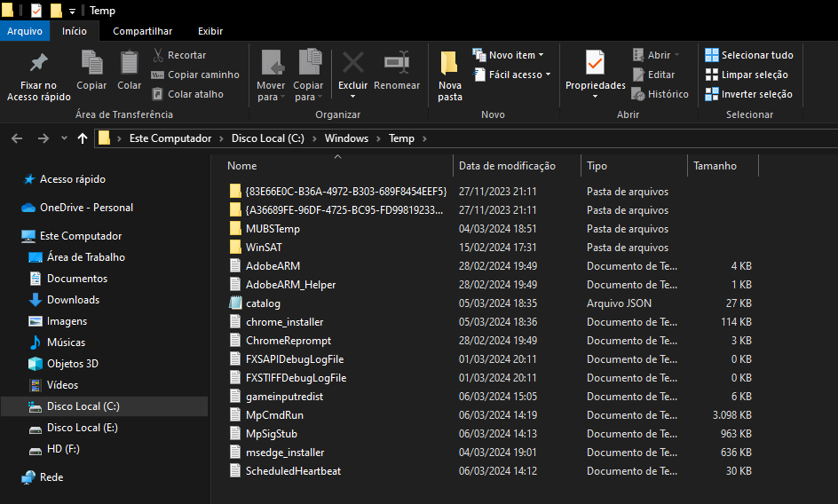The height and width of the screenshot is (504, 838).
Task: Click the Renomear rename icon
Action: [397, 64]
